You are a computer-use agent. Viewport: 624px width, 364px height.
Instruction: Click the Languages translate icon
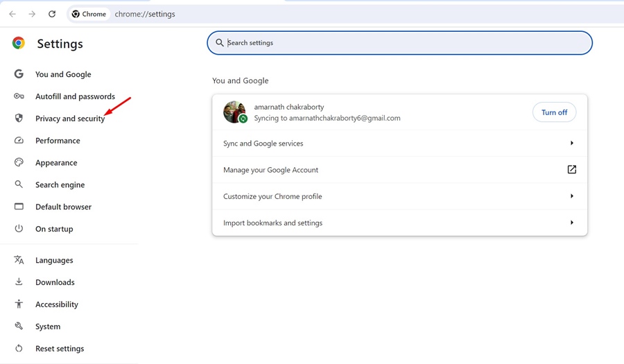click(19, 260)
